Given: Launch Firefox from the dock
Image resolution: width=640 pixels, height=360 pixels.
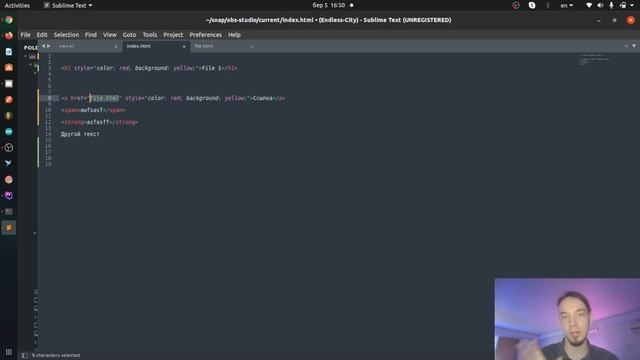Looking at the screenshot, I should [x=9, y=36].
